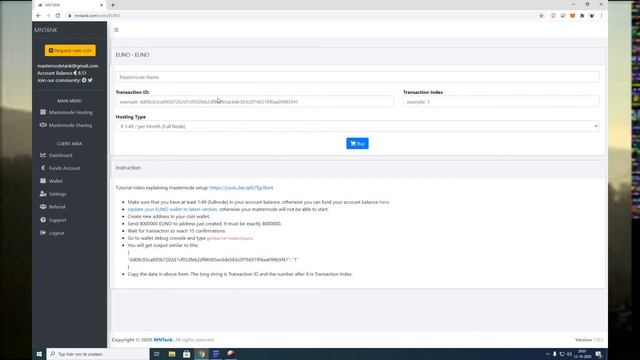Open 'Update your EUNO wallet to latest version' link
640x360 pixels.
[172, 209]
